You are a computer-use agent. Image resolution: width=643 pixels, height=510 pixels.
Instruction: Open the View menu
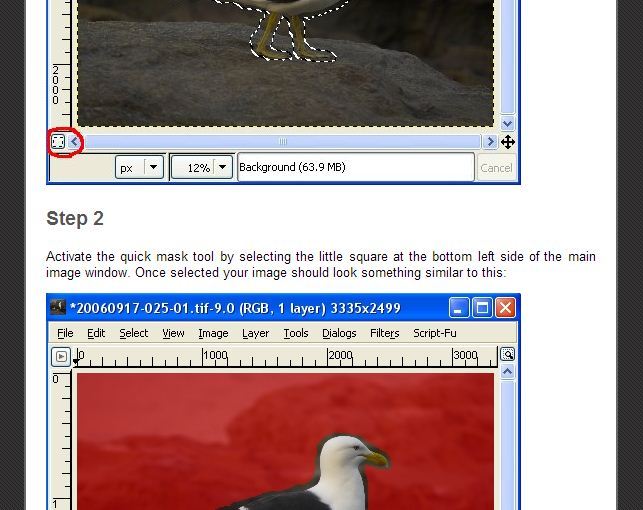[173, 333]
